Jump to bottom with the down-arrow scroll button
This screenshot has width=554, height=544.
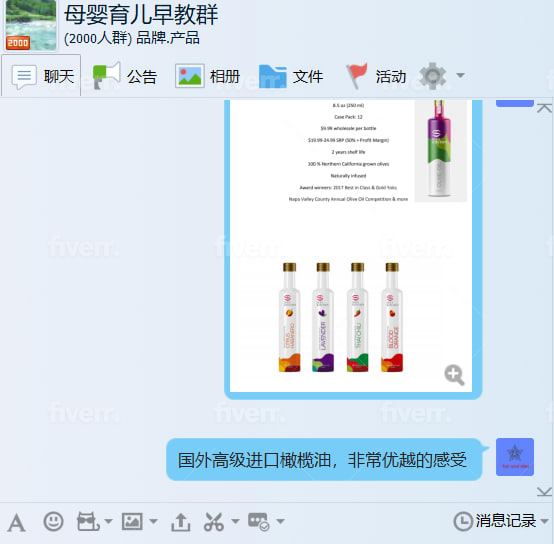(x=544, y=492)
